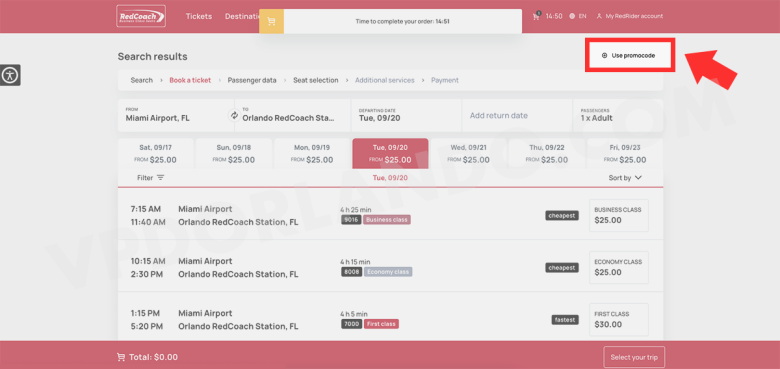Open the accessibility widget icon
The height and width of the screenshot is (369, 780).
10,75
